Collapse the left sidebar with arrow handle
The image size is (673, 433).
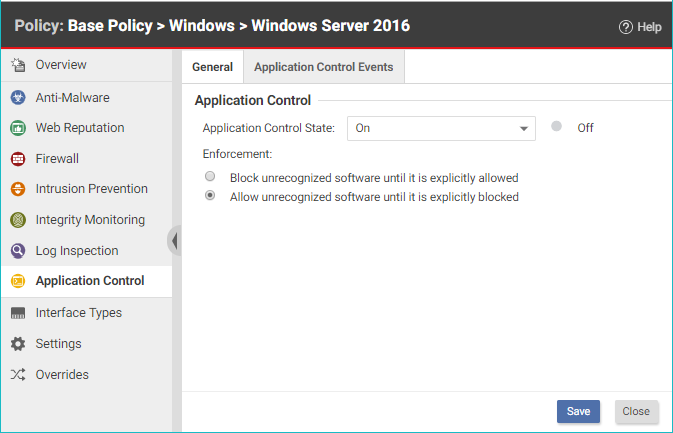(x=175, y=241)
